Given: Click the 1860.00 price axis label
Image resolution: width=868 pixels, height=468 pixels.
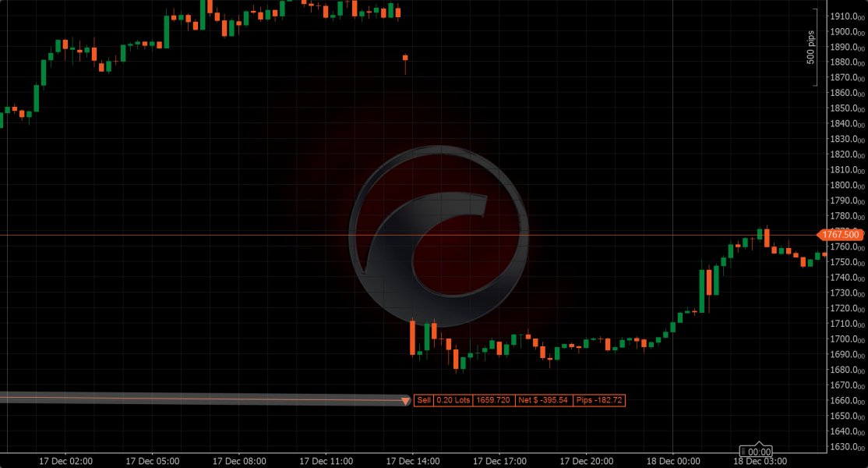Looking at the screenshot, I should (x=847, y=94).
